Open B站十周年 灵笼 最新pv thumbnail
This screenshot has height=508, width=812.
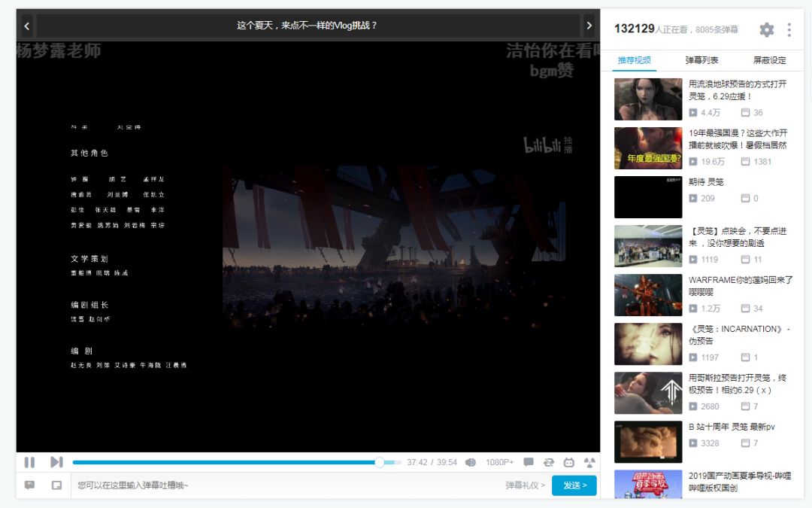[x=648, y=443]
